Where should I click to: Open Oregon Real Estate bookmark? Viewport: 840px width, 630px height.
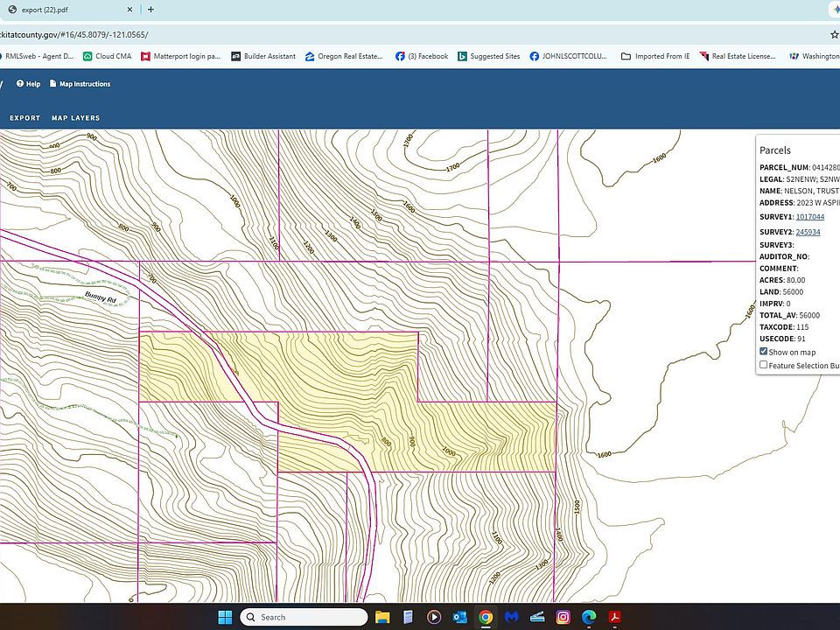click(344, 56)
